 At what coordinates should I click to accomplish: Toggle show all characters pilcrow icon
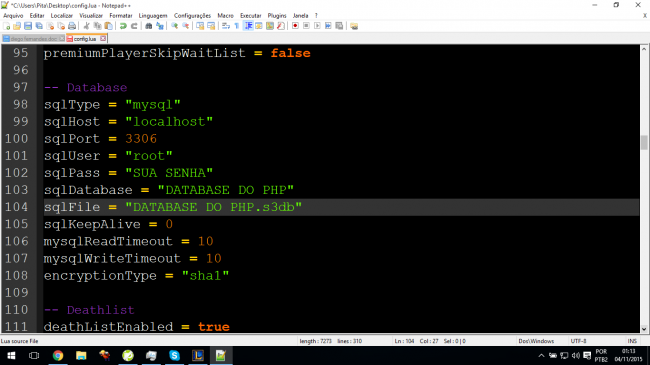pyautogui.click(x=237, y=26)
